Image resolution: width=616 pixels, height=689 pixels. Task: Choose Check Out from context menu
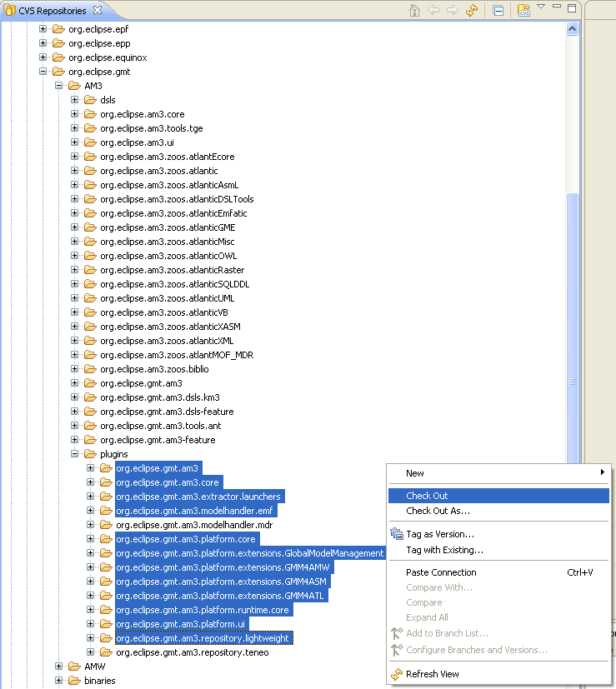click(498, 496)
